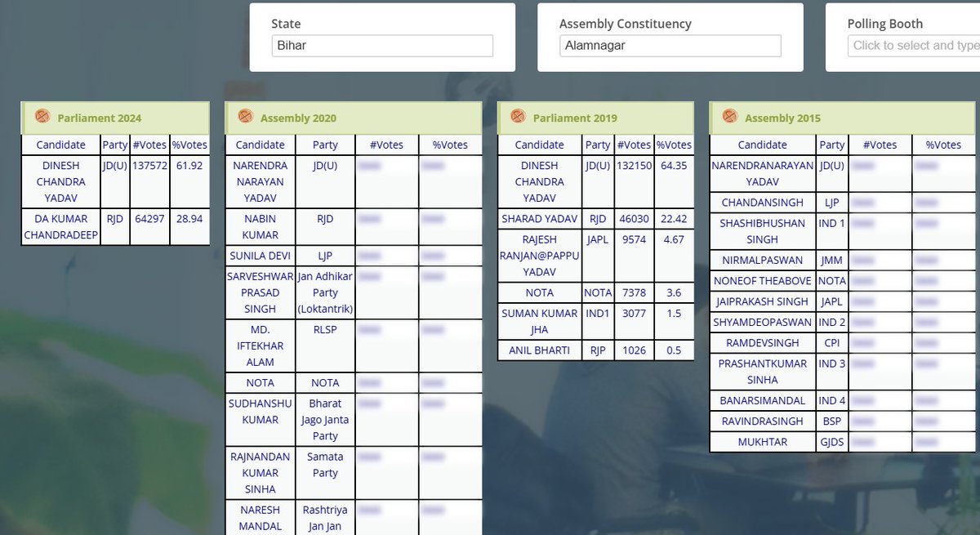The width and height of the screenshot is (980, 535).
Task: Open the Assembly Constituency dropdown showing Alamnagar
Action: point(670,46)
